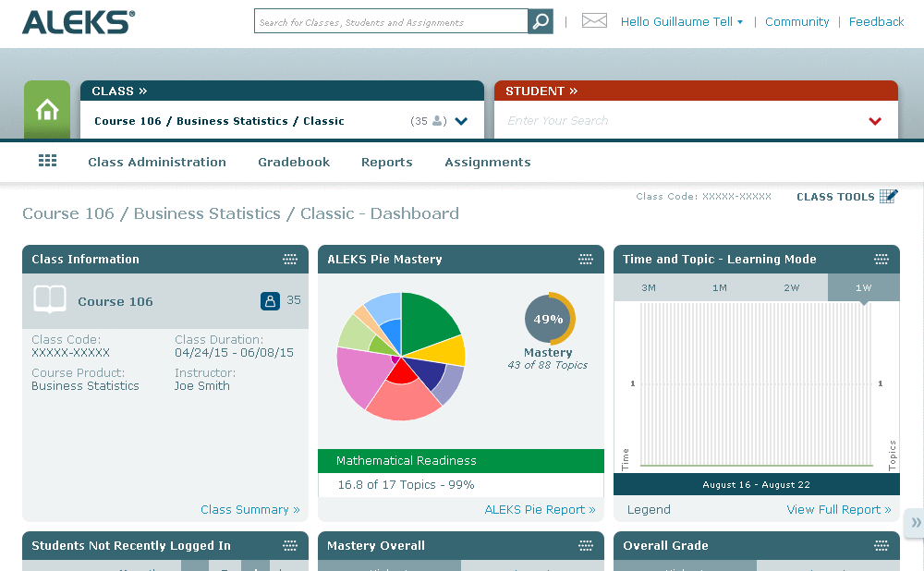Click the green Mathematical Readiness bar
The width and height of the screenshot is (924, 571).
coord(461,461)
